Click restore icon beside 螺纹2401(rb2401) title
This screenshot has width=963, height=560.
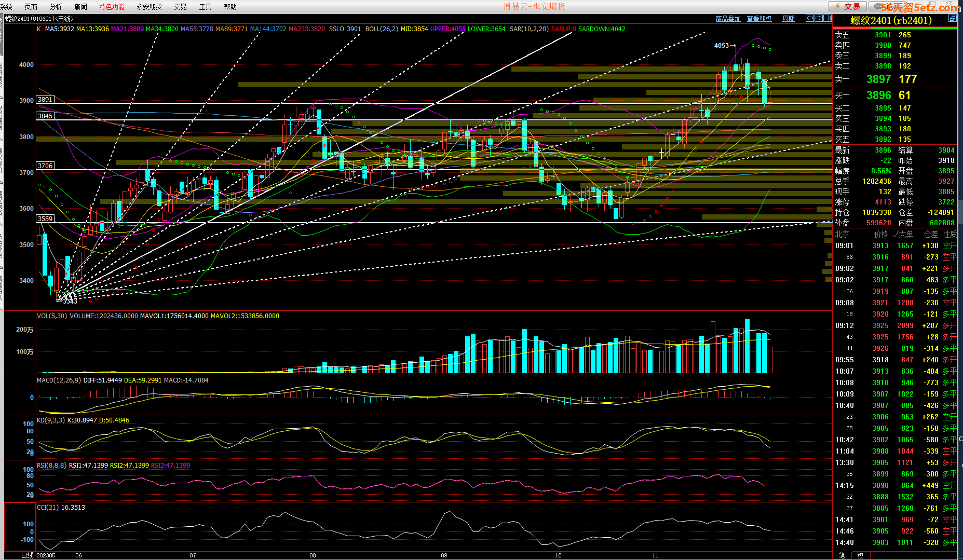point(953,18)
